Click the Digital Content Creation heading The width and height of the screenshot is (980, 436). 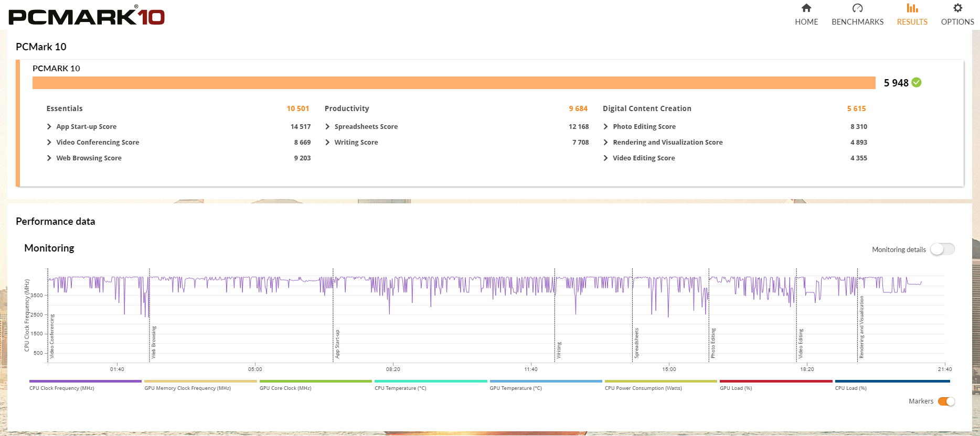[647, 108]
